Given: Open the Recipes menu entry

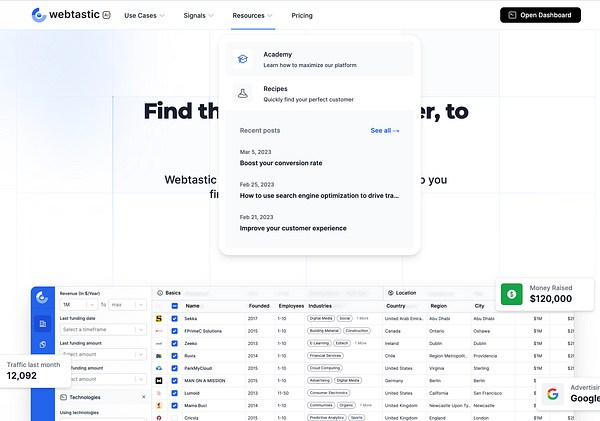Looking at the screenshot, I should [320, 94].
